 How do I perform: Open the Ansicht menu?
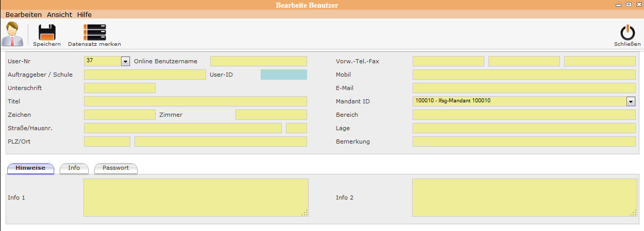(59, 15)
